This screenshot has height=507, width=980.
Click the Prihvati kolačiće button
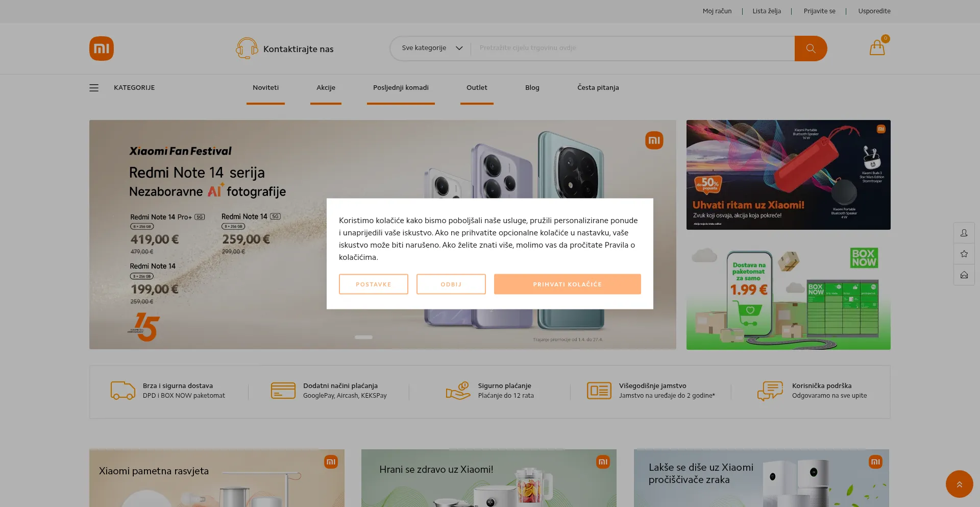point(567,284)
